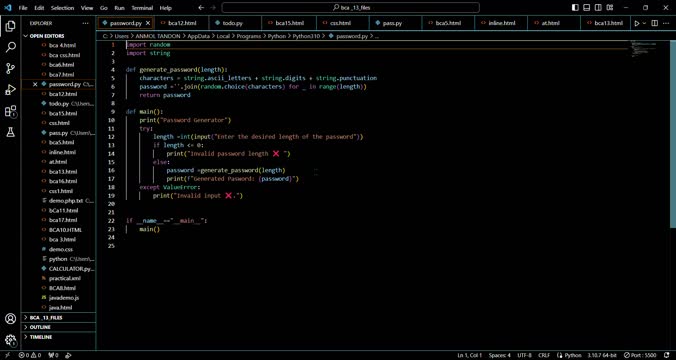Click the Go Live Port 5500 status item
This screenshot has width=676, height=360.
(640, 356)
